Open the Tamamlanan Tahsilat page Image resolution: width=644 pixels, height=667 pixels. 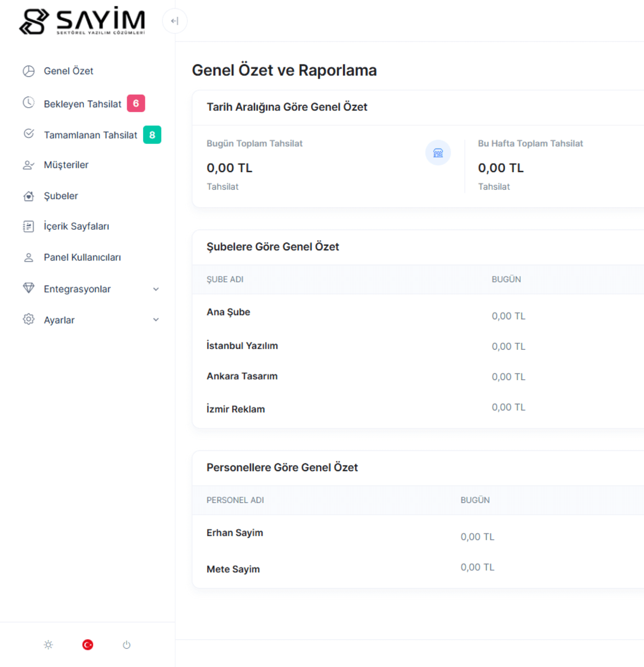click(90, 135)
